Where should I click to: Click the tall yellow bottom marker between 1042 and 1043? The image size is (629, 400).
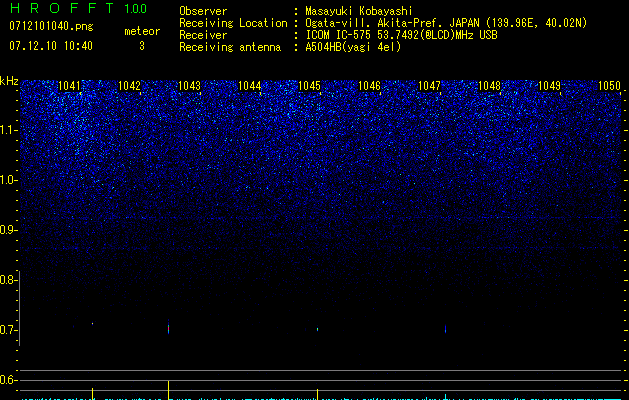168,390
